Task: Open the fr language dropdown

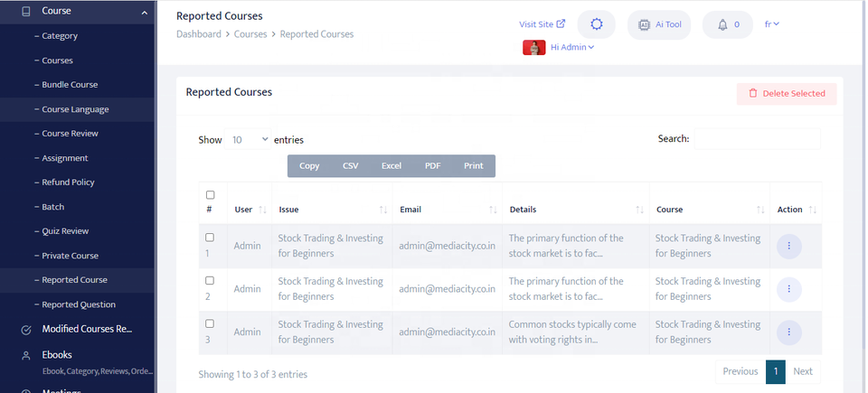Action: tap(771, 24)
